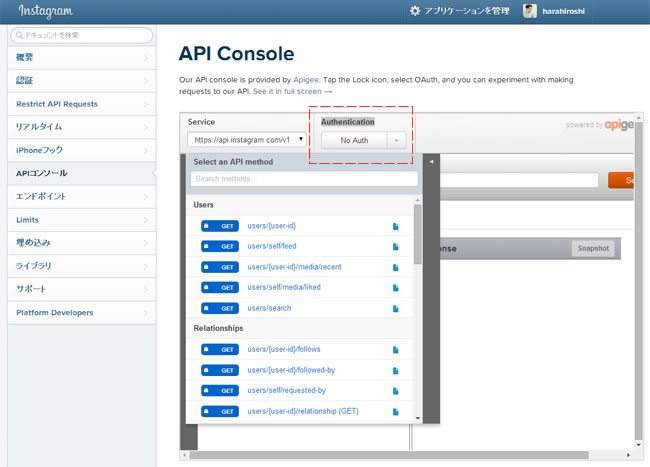Viewport: 650px width, 467px height.
Task: Click console horizontal scrollbar right arrow
Action: [x=628, y=455]
